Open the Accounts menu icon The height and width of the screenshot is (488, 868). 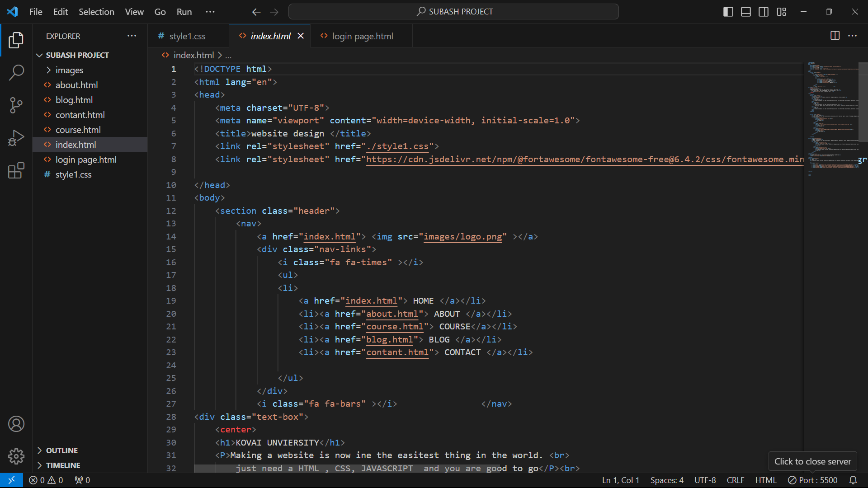(x=16, y=424)
